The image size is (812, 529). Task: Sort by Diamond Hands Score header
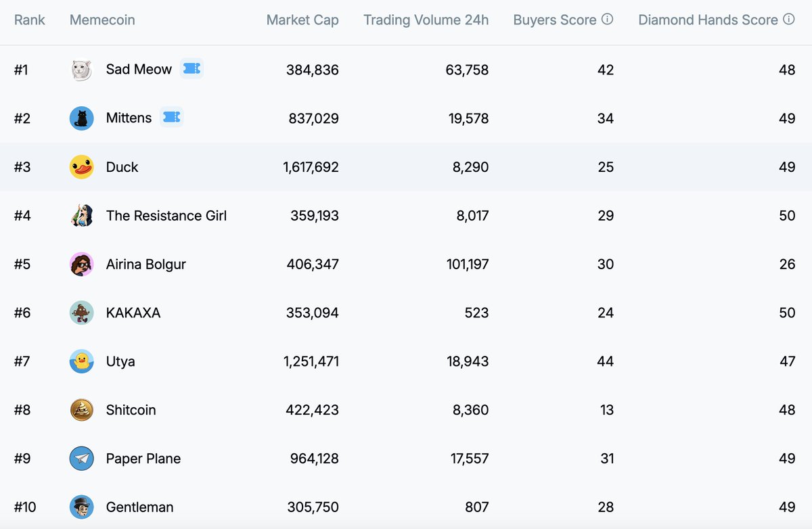click(x=708, y=20)
